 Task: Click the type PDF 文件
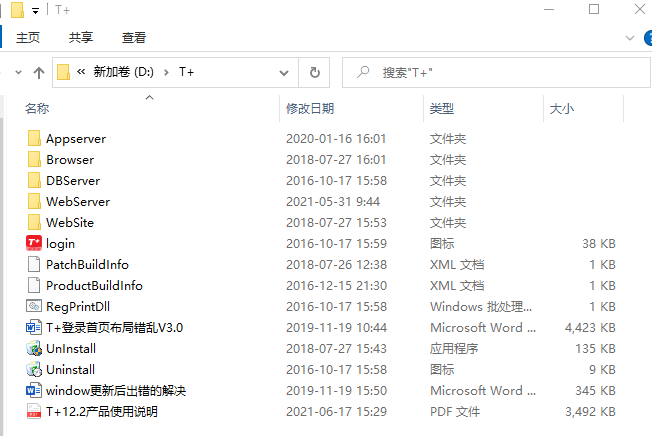[x=455, y=411]
